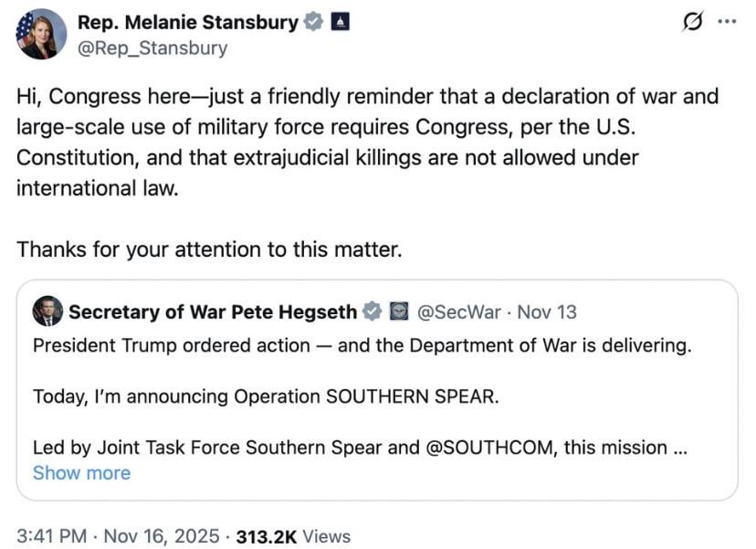Click Pete Hegseth's verified checkmark badge
Screen dimensions: 756x549
[x=372, y=312]
